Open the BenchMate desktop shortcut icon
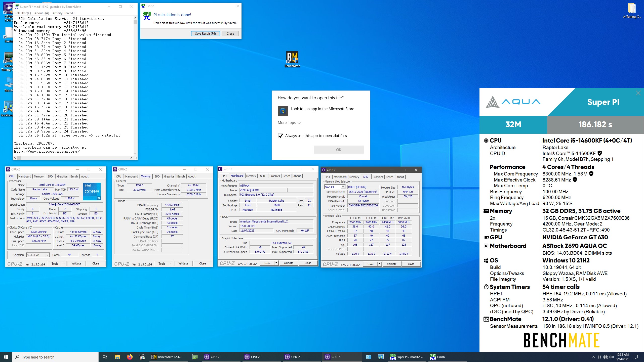The width and height of the screenshot is (644, 362). (x=292, y=59)
